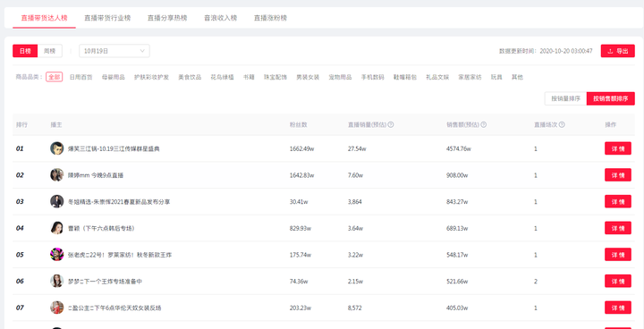Viewport: 644px width, 329px height.
Task: Click 详情 button for rank 04
Action: pos(618,228)
